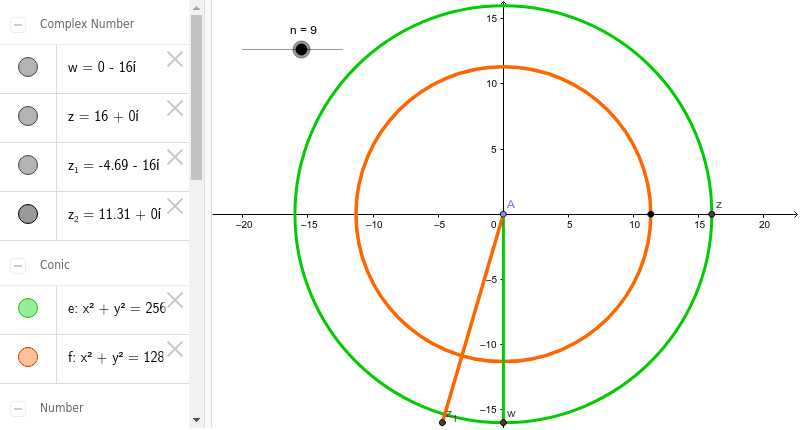The height and width of the screenshot is (430, 800).
Task: Toggle visibility circle for z₂ = 11.31 + 0i
Action: 28,214
